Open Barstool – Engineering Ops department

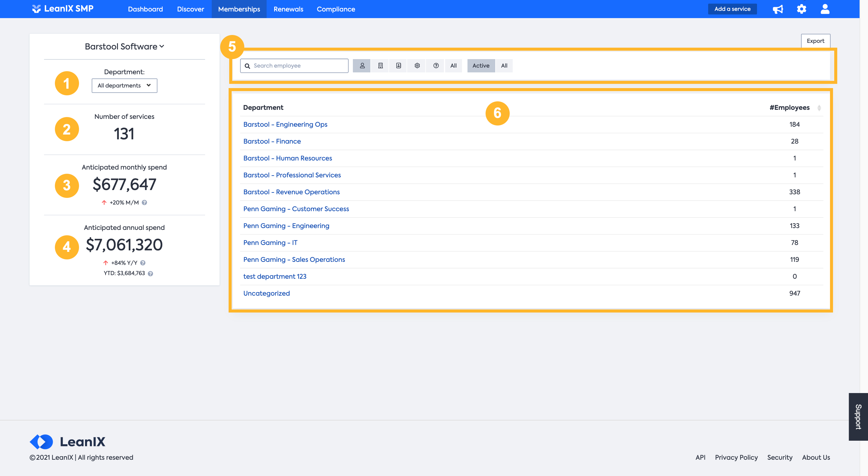285,124
